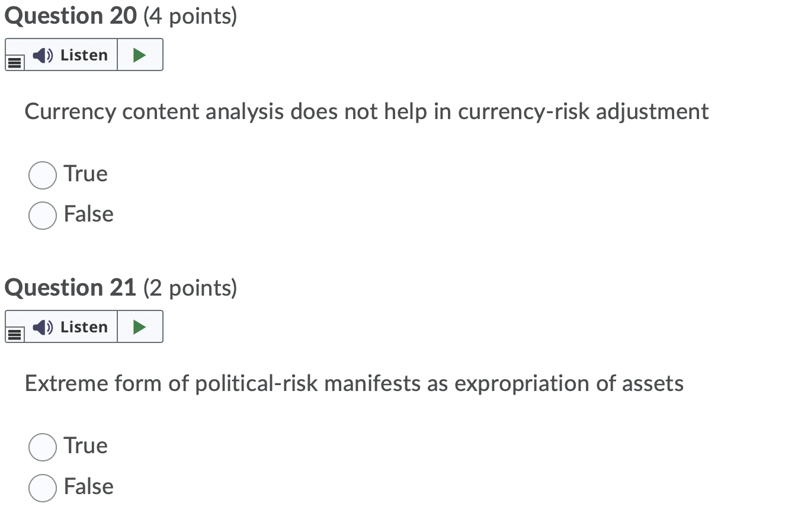Open the reader options icon beside Question 21's Listen
This screenshot has width=801, height=532.
[14, 333]
